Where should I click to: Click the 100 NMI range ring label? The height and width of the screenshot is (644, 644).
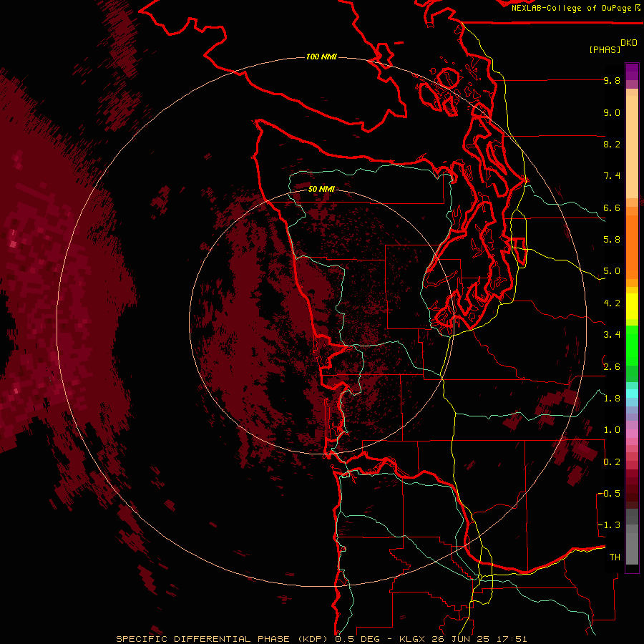point(321,57)
